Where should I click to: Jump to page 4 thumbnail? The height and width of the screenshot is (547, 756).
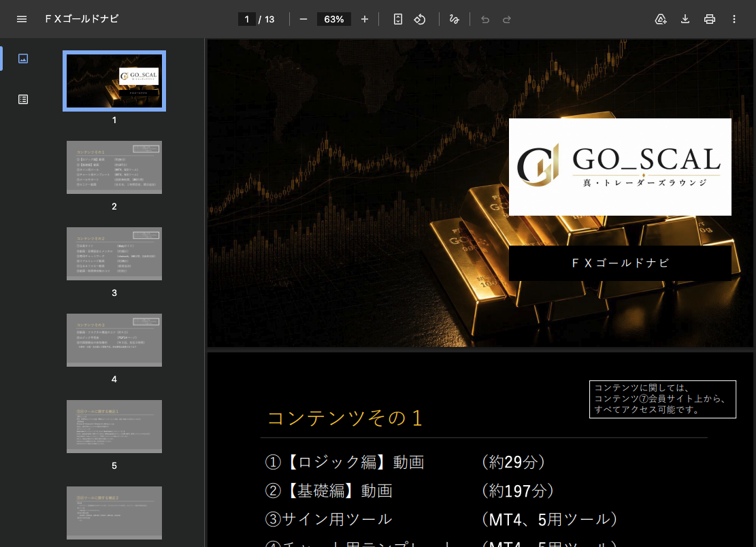click(x=114, y=339)
